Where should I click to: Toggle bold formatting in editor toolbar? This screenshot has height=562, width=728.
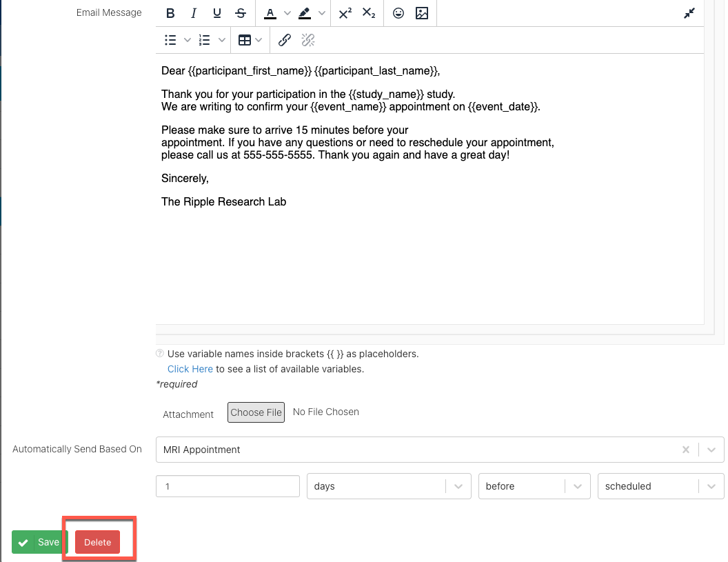coord(171,13)
